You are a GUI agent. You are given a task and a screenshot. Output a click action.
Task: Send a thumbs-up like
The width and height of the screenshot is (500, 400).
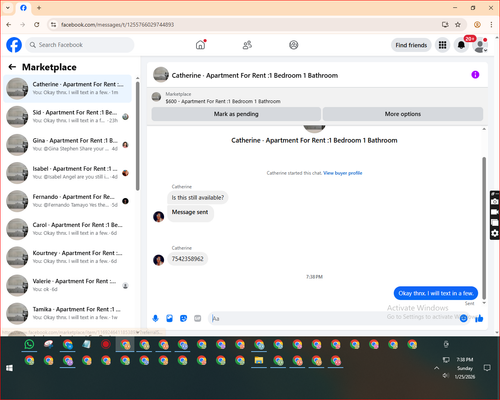coord(479,318)
